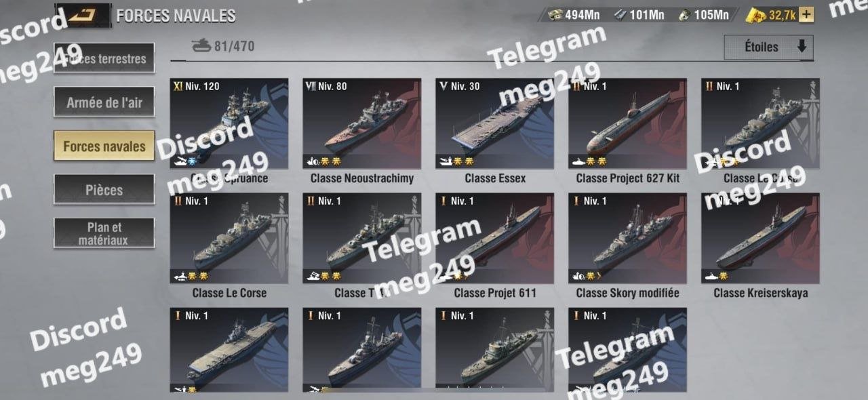Click the ship type icon on Classe Neoustrachimy card
The image size is (868, 400).
point(313,162)
